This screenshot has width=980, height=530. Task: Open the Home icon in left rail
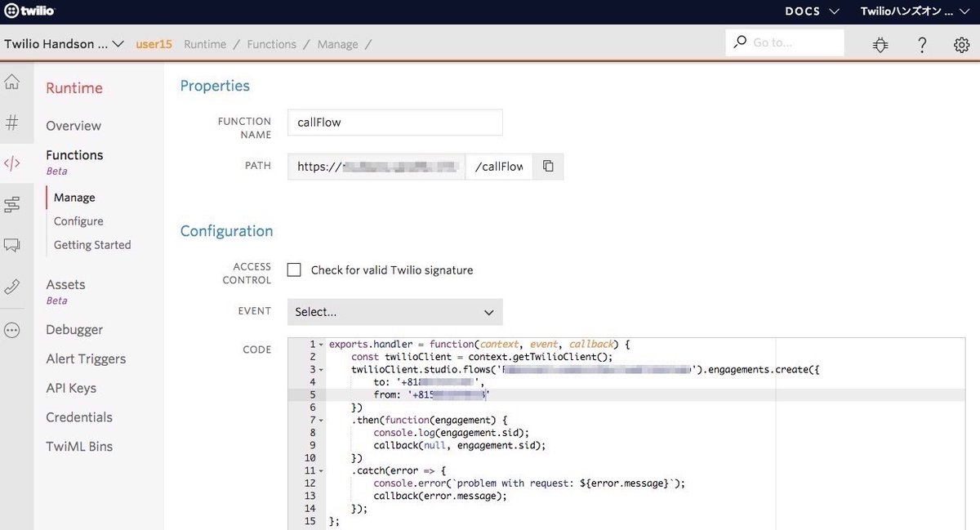point(11,82)
